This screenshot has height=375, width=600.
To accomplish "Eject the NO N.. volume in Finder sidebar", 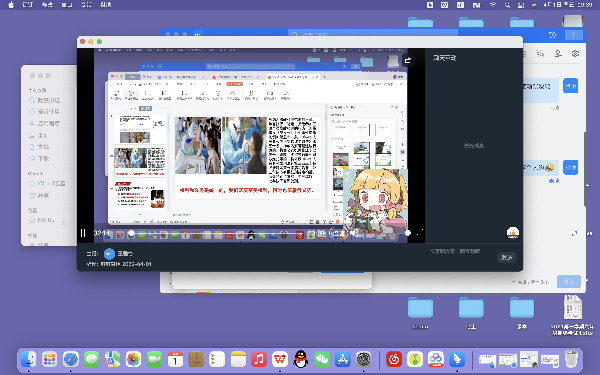I will [64, 222].
